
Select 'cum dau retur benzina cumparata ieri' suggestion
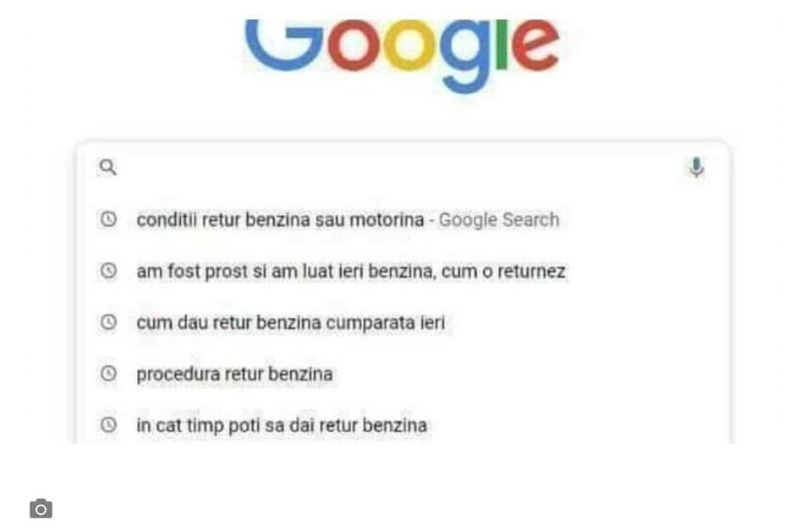tap(290, 323)
